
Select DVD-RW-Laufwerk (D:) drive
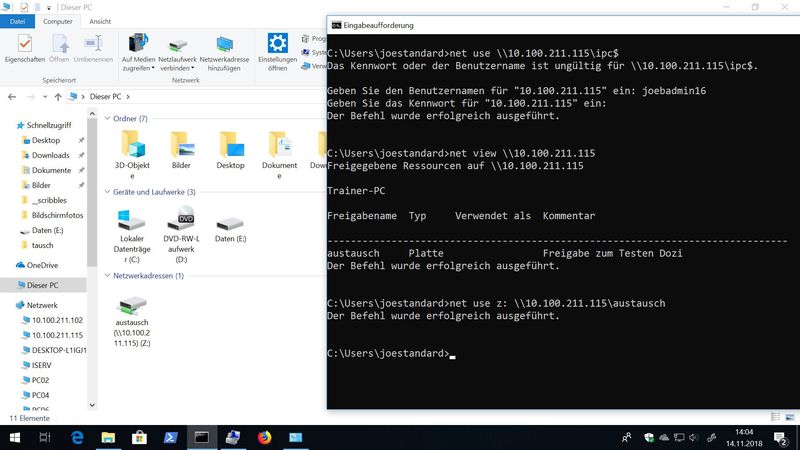181,235
